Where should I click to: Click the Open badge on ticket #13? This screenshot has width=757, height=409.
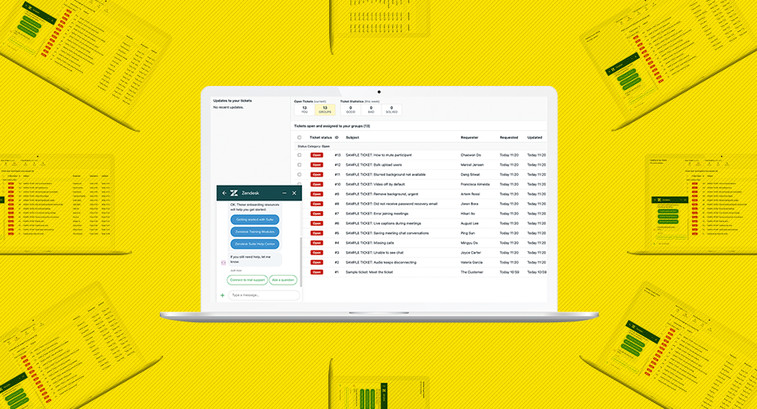click(317, 155)
